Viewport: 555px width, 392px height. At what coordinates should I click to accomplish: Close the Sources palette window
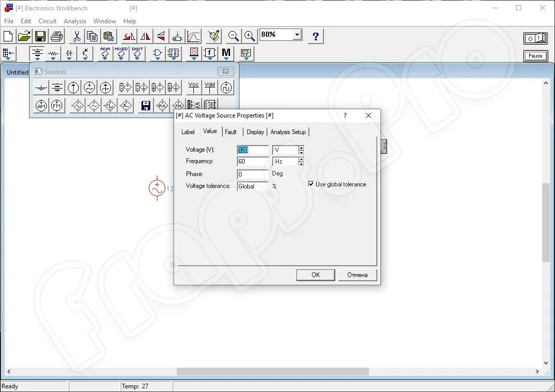click(x=225, y=71)
